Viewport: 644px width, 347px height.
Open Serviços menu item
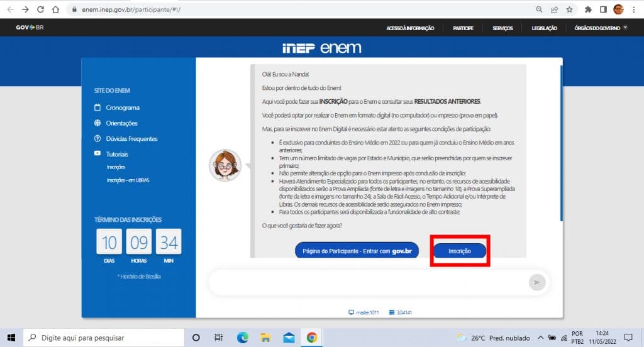coord(502,28)
